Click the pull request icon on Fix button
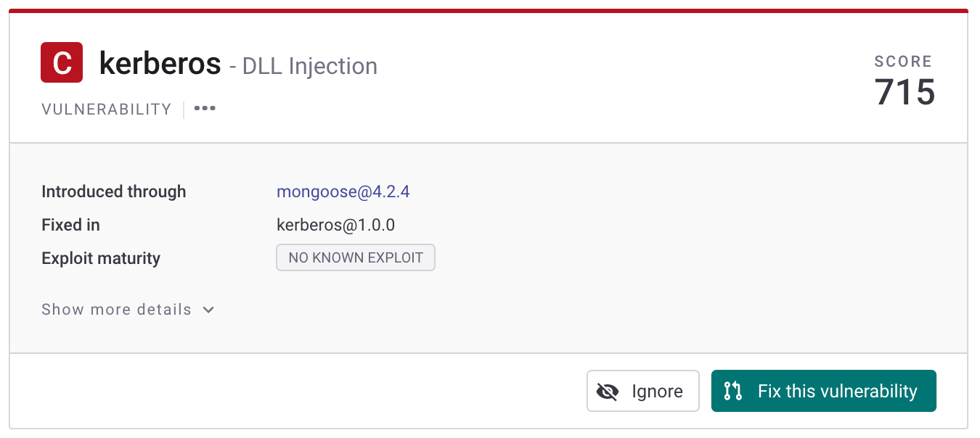The height and width of the screenshot is (438, 980). (x=733, y=392)
